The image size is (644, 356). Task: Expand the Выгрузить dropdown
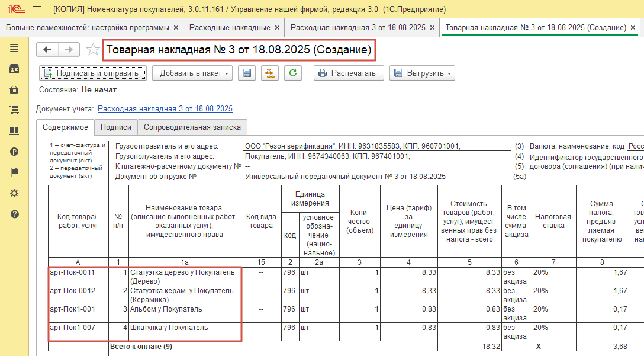point(422,73)
